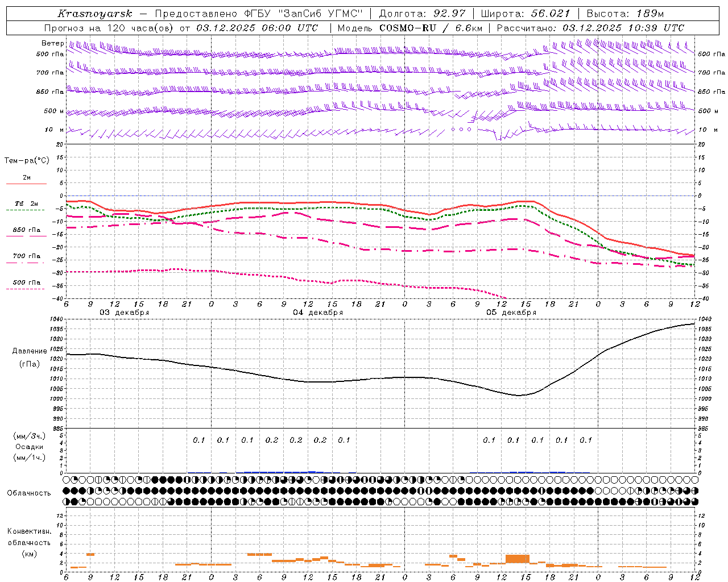Click the "Ветер" wind panel label
Viewport: 728px width, 582px height.
53,43
